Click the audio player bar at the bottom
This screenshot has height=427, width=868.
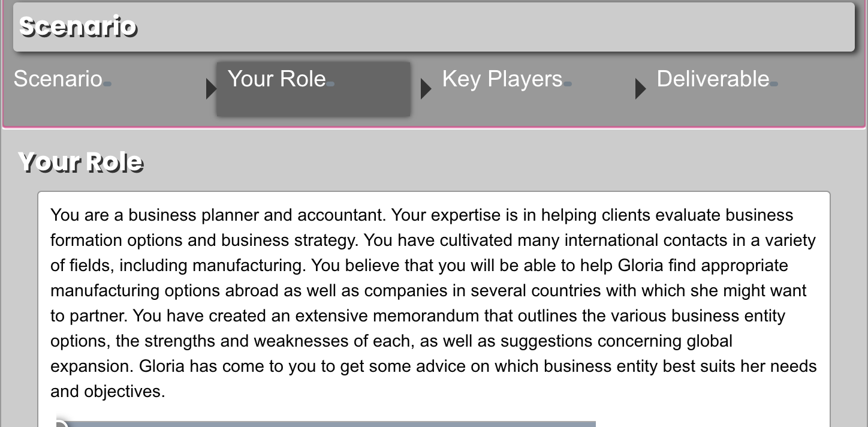click(x=327, y=423)
